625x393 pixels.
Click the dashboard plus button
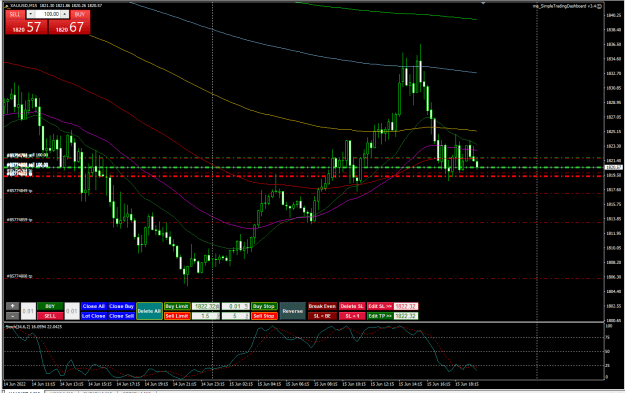(x=12, y=306)
